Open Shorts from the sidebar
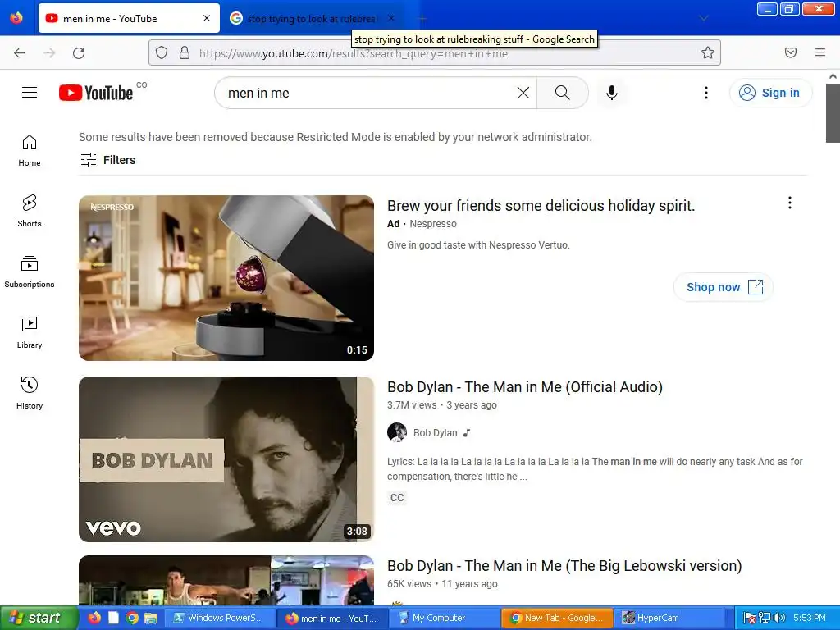840x630 pixels. (x=30, y=211)
